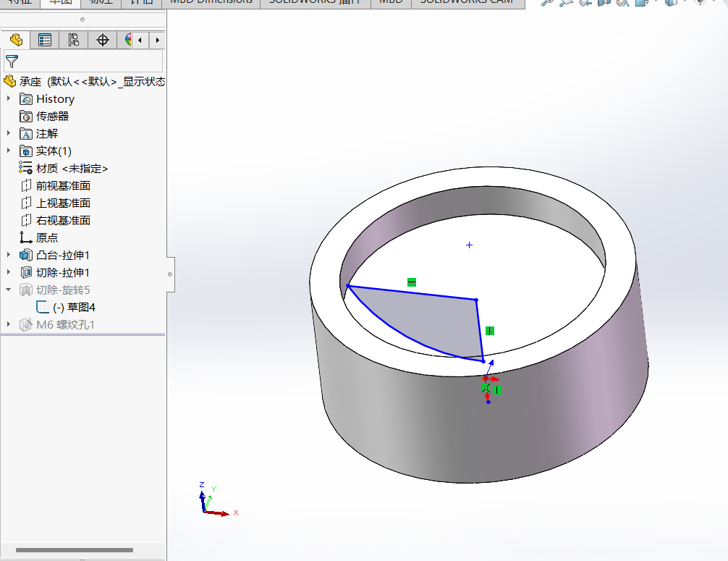Click the rollback bar below M6 螺纹孔1
The height and width of the screenshot is (561, 728).
[82, 334]
